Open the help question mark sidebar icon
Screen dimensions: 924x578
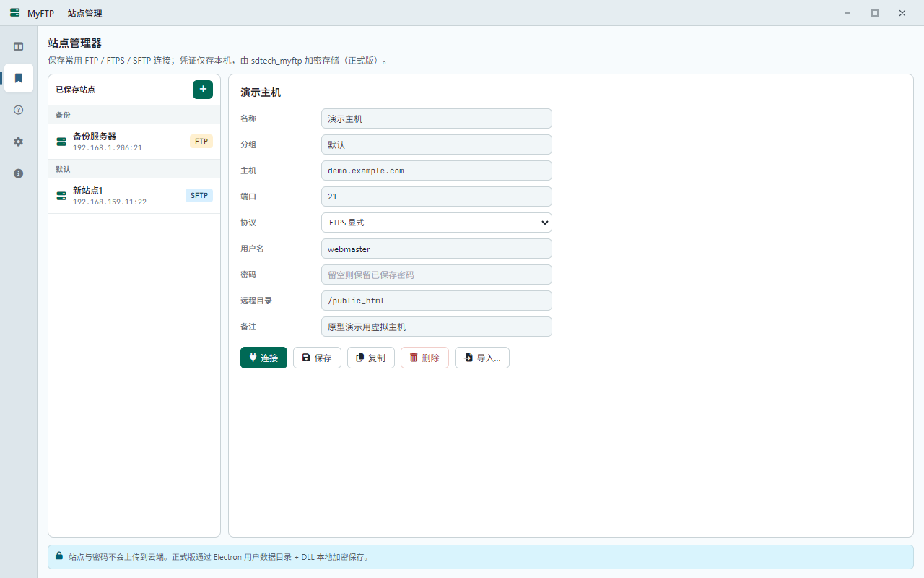pyautogui.click(x=19, y=110)
